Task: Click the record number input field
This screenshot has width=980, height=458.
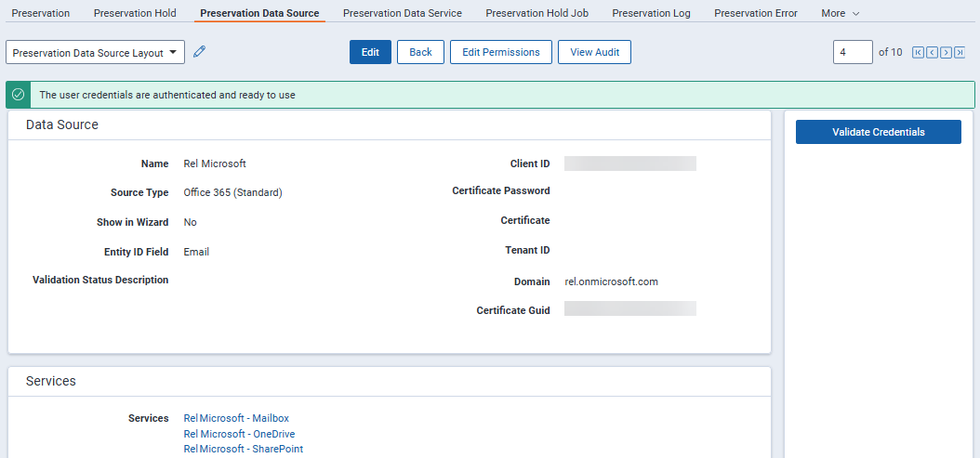Action: [853, 52]
